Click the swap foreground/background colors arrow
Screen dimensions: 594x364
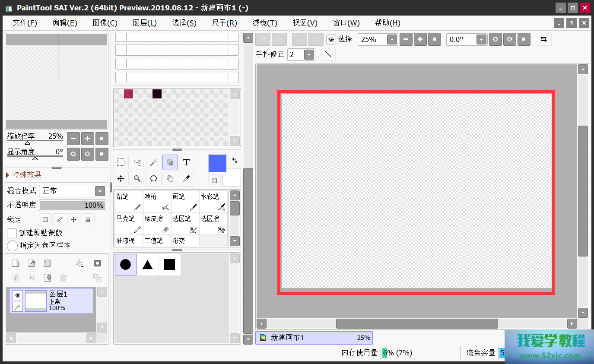click(x=235, y=160)
